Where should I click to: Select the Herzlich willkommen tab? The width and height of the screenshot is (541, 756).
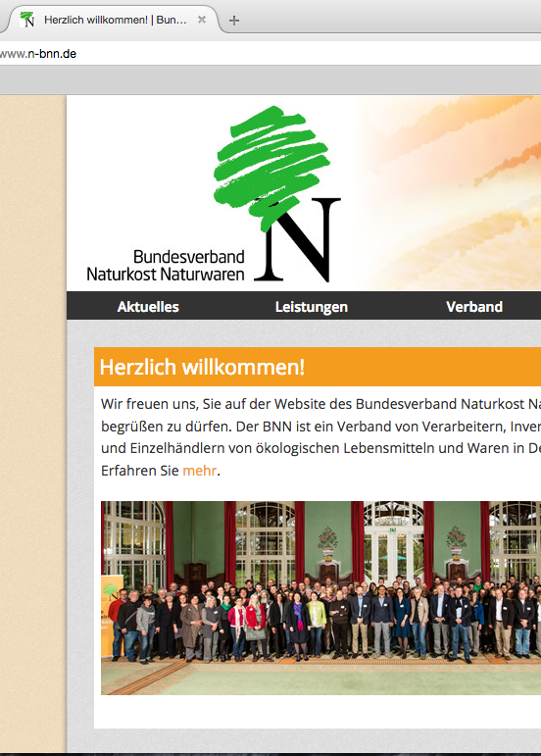tap(112, 20)
